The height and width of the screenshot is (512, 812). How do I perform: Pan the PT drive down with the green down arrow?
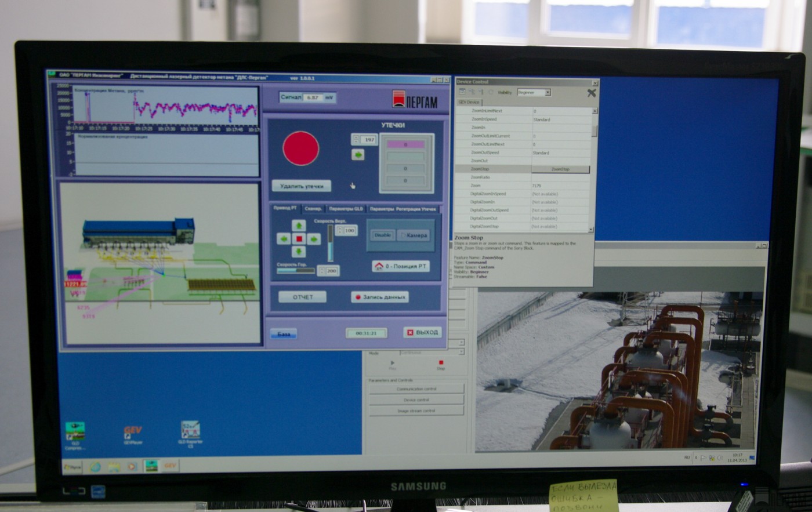(299, 252)
